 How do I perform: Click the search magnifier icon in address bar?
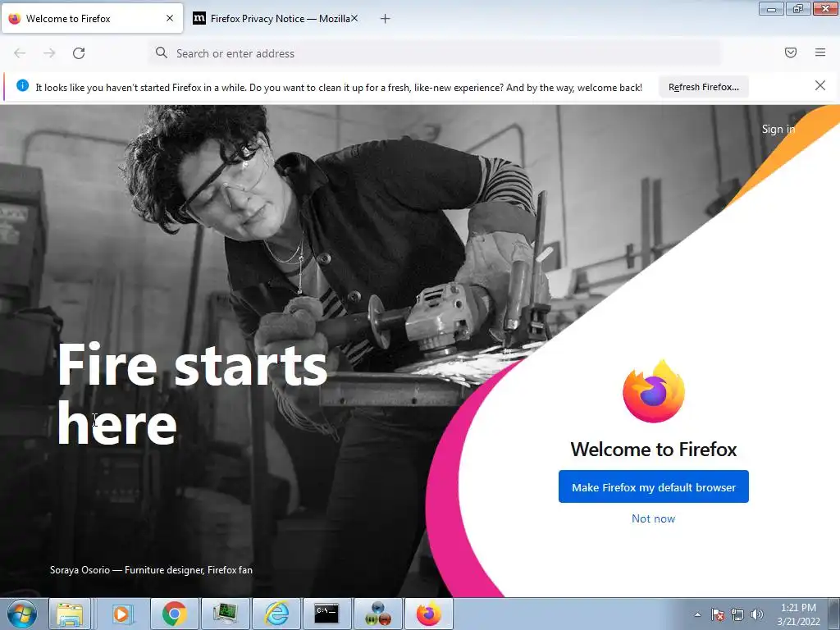tap(162, 52)
